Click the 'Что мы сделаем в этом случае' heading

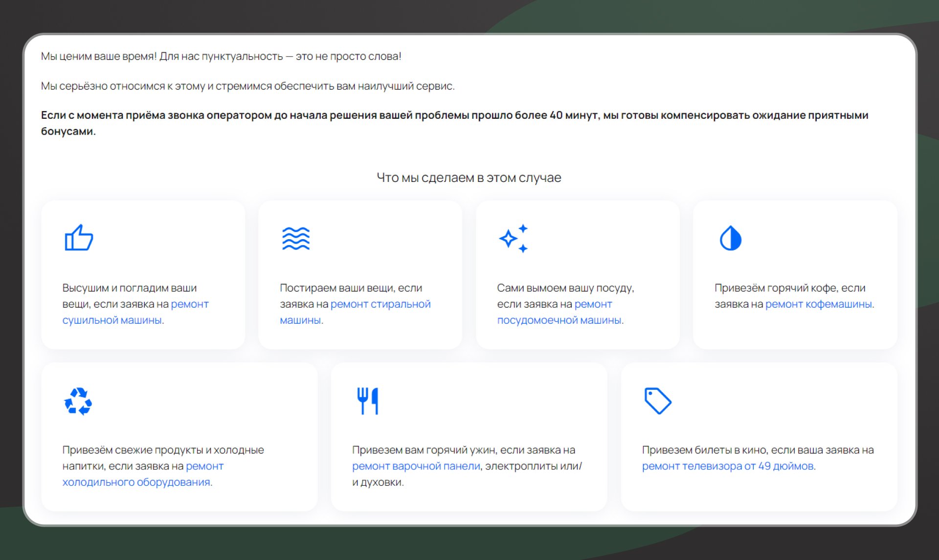469,178
